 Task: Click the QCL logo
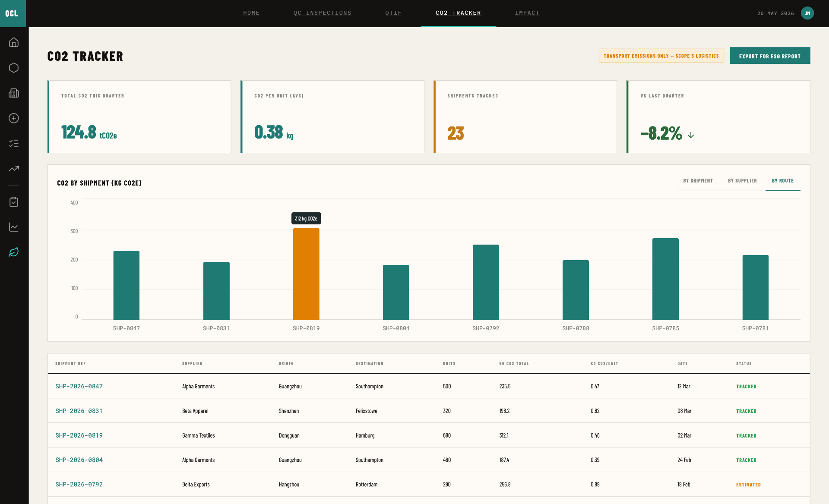pos(13,13)
